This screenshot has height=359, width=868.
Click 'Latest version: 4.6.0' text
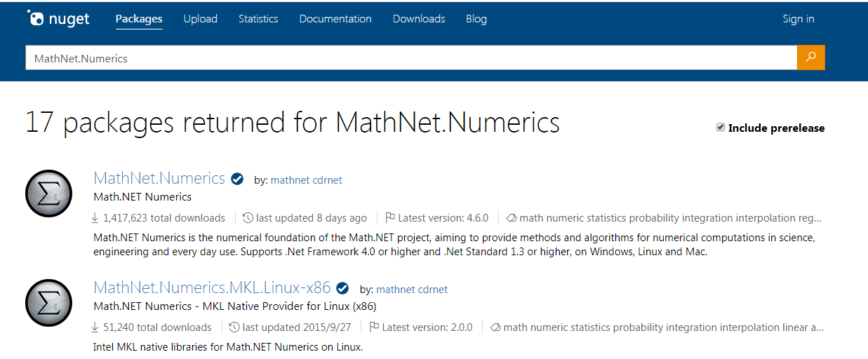(x=443, y=218)
